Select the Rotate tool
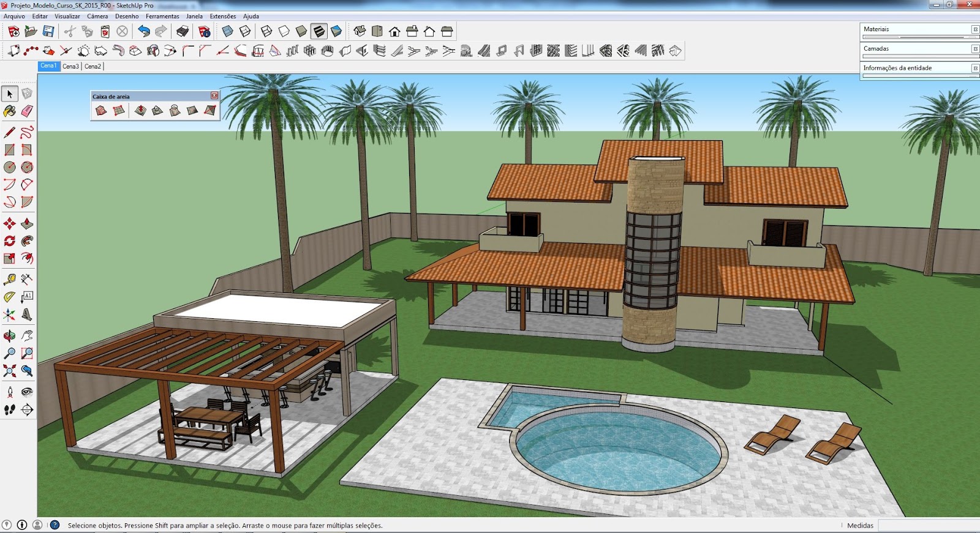The width and height of the screenshot is (980, 533). (x=10, y=241)
